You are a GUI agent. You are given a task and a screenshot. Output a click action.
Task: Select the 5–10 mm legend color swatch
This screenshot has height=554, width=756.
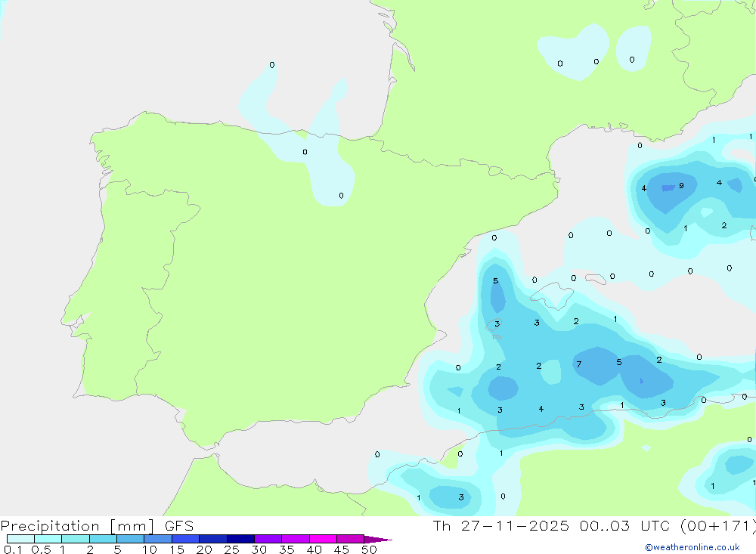[x=131, y=539]
